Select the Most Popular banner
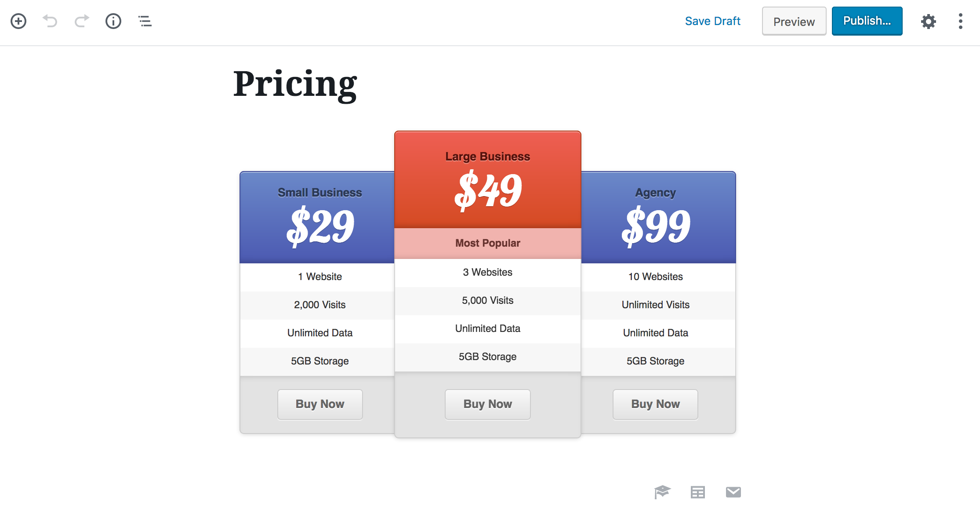The width and height of the screenshot is (980, 521). point(488,243)
